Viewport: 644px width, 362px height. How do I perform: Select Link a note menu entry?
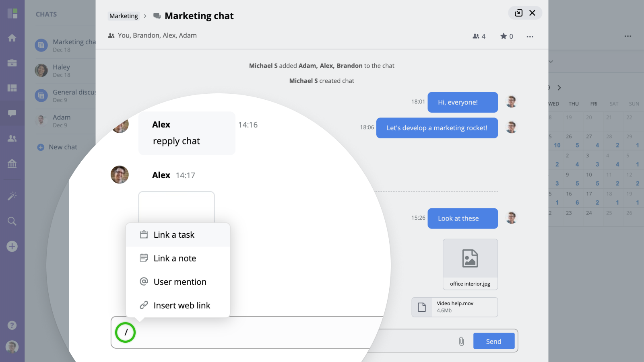tap(178, 258)
